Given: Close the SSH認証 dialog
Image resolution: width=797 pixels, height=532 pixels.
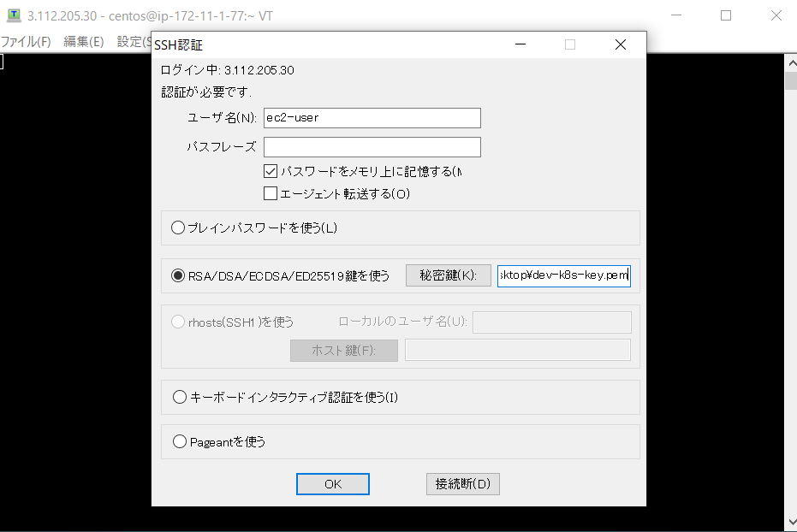Looking at the screenshot, I should (621, 45).
